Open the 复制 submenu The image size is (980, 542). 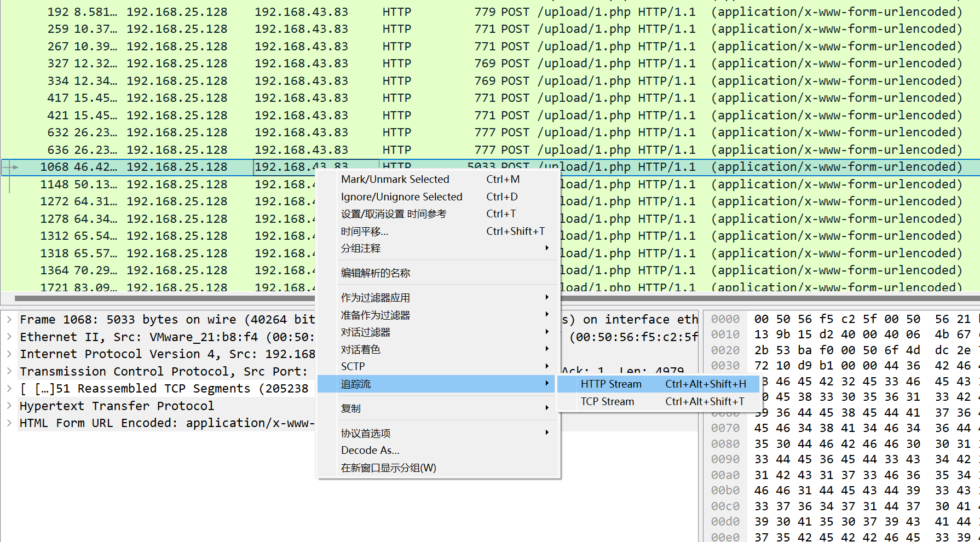coord(351,409)
